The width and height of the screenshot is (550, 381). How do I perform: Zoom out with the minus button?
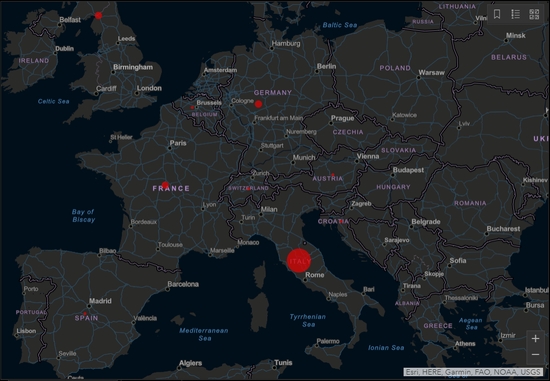(535, 354)
